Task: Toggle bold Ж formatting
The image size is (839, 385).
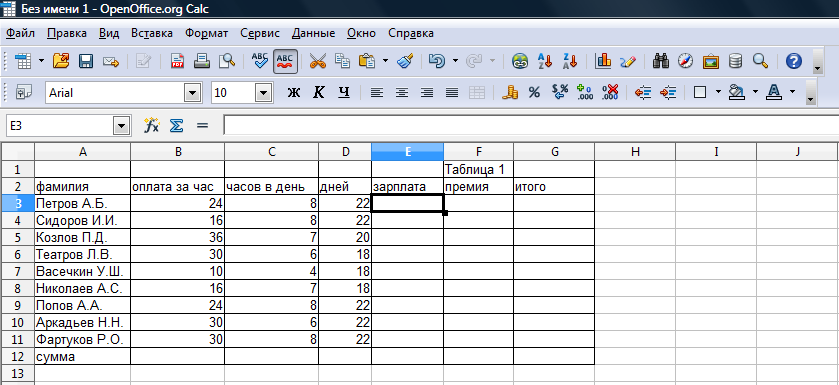Action: 294,93
